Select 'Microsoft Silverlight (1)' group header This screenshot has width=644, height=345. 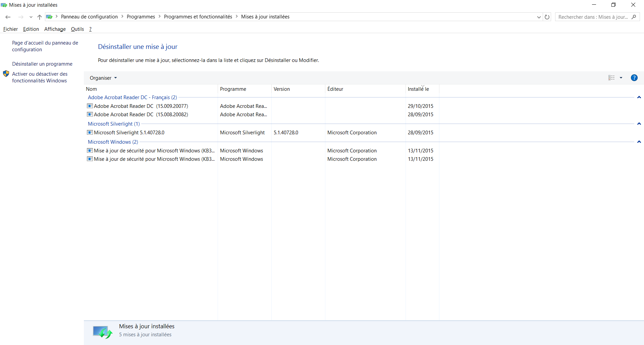tap(114, 124)
